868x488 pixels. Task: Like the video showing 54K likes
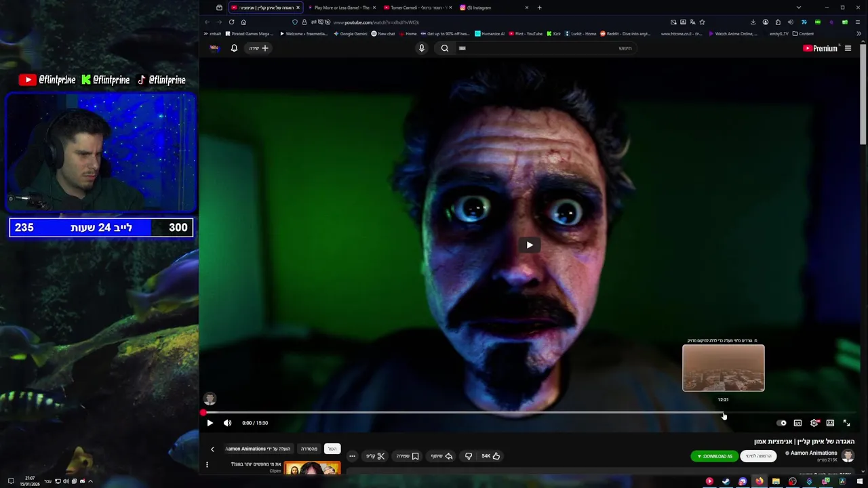coord(491,456)
